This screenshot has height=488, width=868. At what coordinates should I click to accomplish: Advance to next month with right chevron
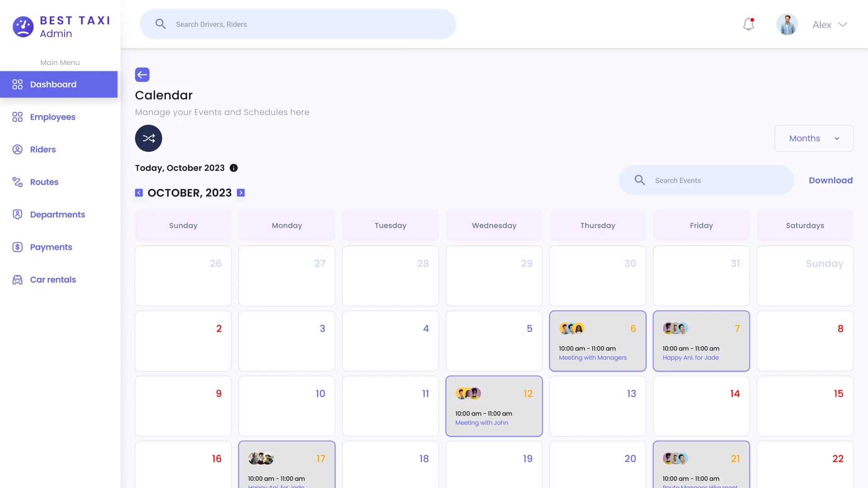tap(241, 192)
